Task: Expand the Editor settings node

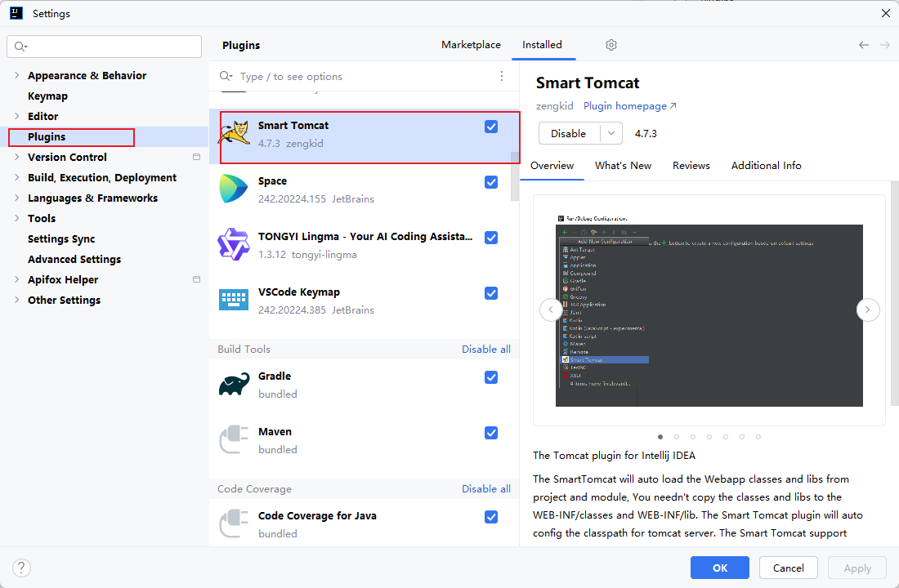Action: 16,116
